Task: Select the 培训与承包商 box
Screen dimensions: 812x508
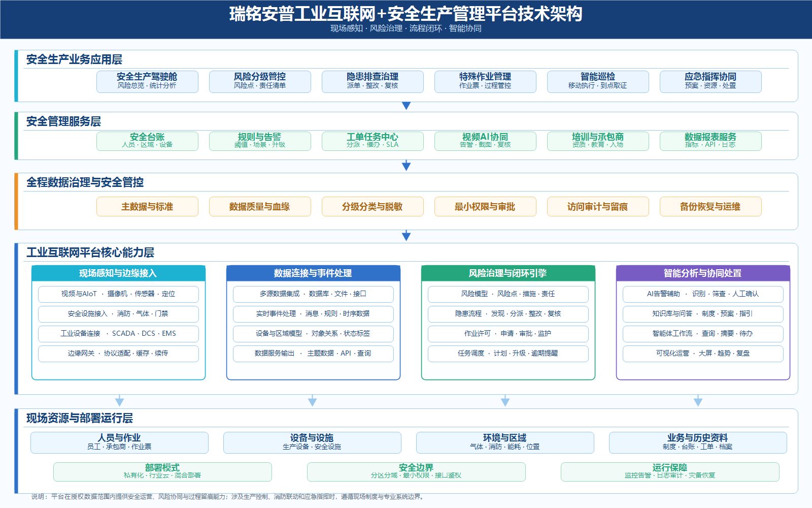Action: (598, 141)
